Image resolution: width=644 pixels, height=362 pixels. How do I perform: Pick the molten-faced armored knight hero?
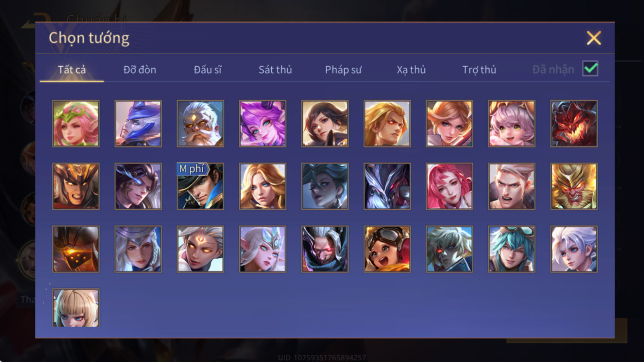[x=76, y=249]
